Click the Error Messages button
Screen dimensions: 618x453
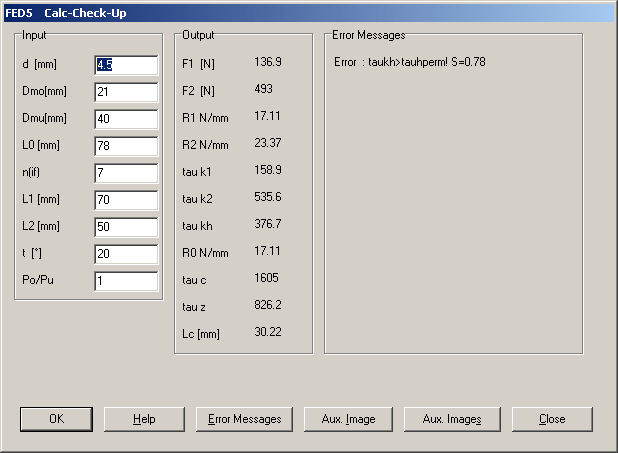(244, 419)
